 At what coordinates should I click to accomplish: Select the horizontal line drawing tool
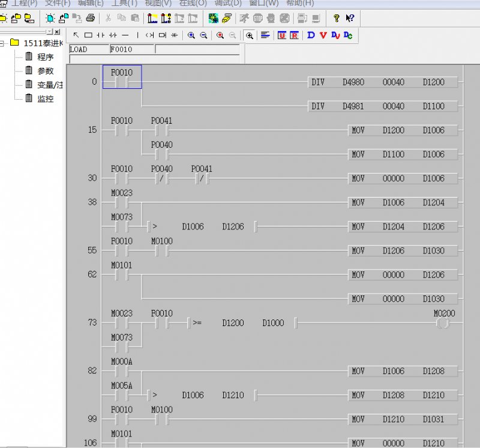(125, 35)
